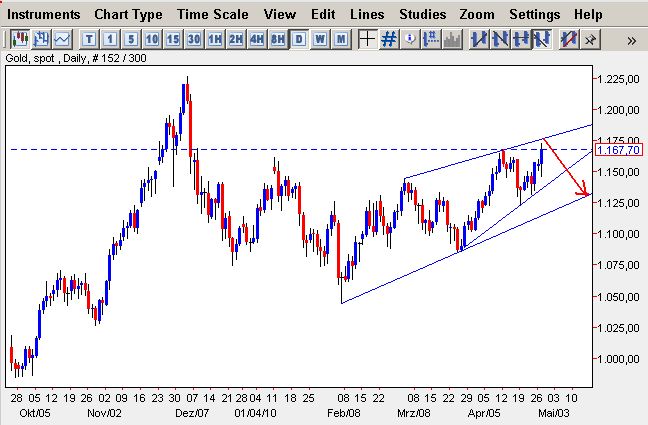Click the Feb/08 date axis label

[343, 413]
